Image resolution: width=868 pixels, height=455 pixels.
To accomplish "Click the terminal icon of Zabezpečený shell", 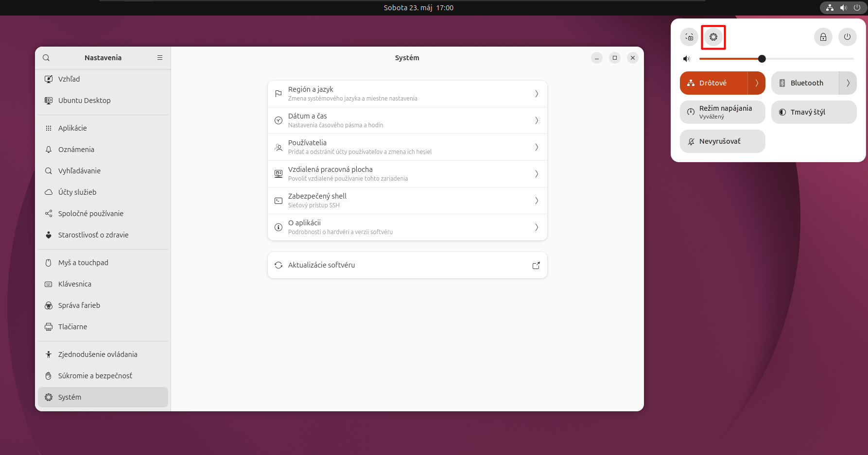I will click(278, 201).
